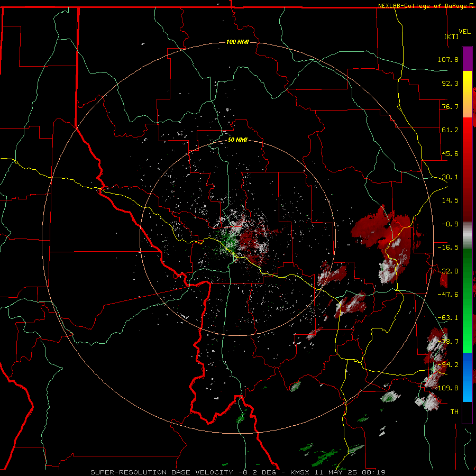This screenshot has width=476, height=476.
Task: Select the -63.1 scale value
Action: (448, 318)
